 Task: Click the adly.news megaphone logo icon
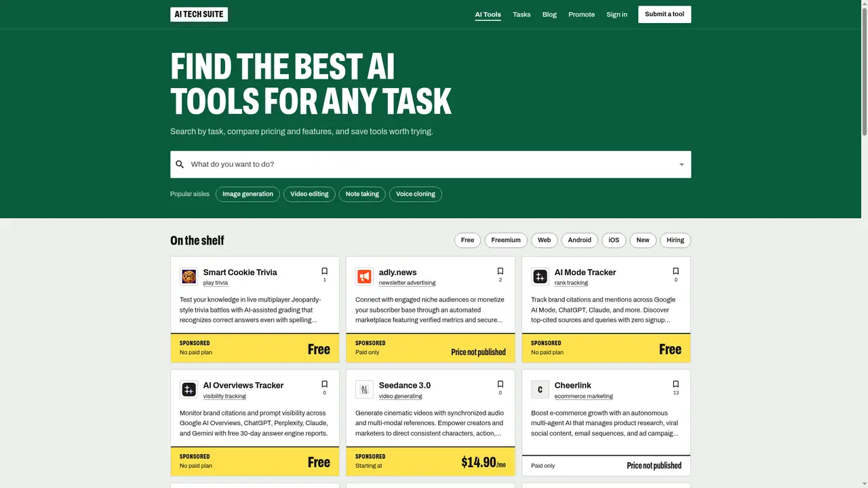(x=364, y=277)
